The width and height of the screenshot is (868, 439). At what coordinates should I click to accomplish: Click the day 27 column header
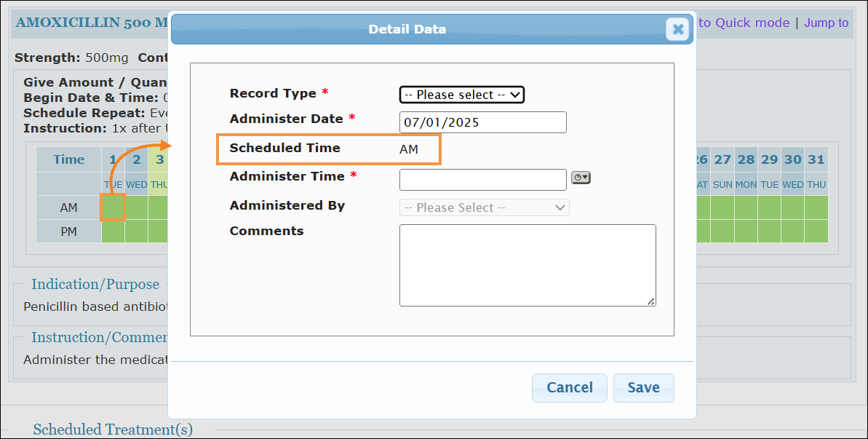[x=722, y=159]
